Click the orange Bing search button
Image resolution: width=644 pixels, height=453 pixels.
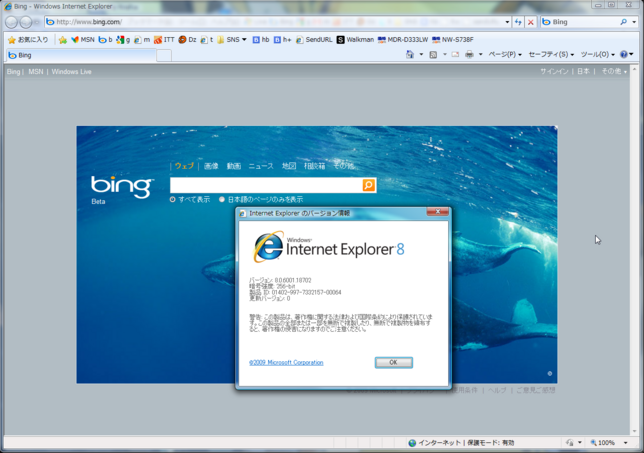[369, 185]
